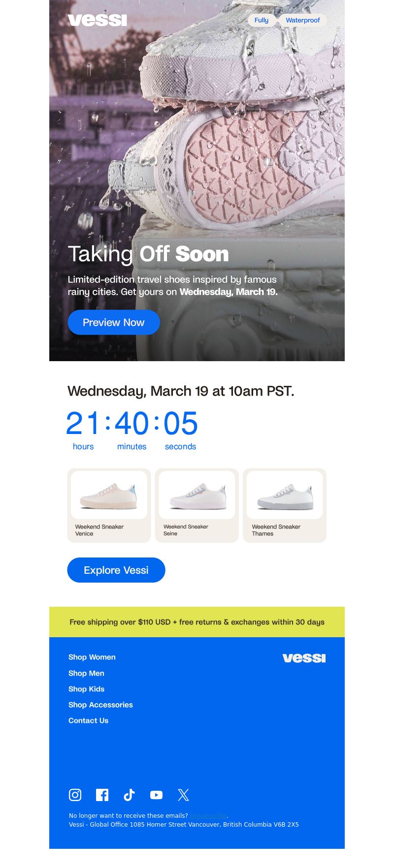Image resolution: width=394 pixels, height=868 pixels.
Task: Open the Facebook social icon
Action: 102,795
